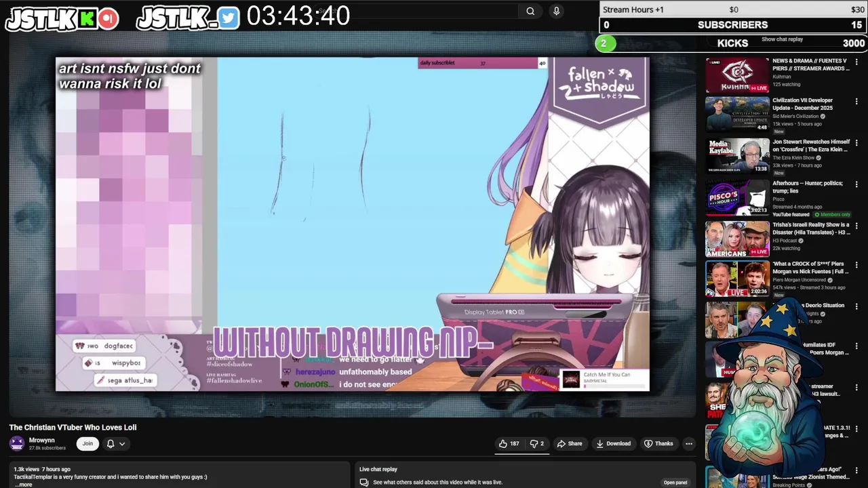This screenshot has height=488, width=868.
Task: Open the Pisco's Hour thumbnail
Action: pos(737,197)
